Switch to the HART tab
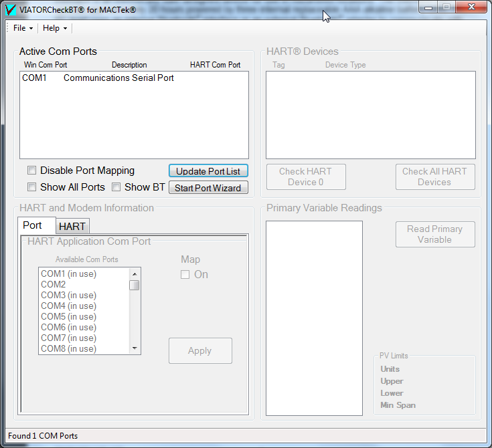492x448 pixels. tap(72, 226)
